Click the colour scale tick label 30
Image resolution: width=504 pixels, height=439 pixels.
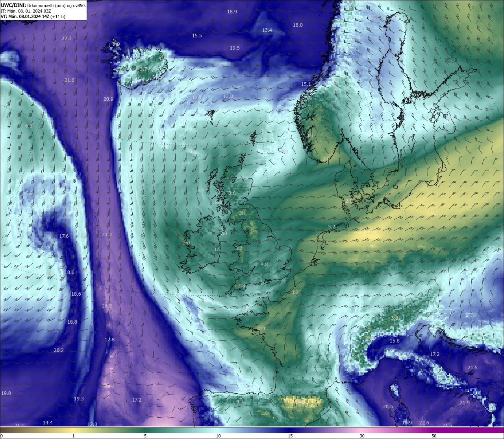tap(362, 436)
